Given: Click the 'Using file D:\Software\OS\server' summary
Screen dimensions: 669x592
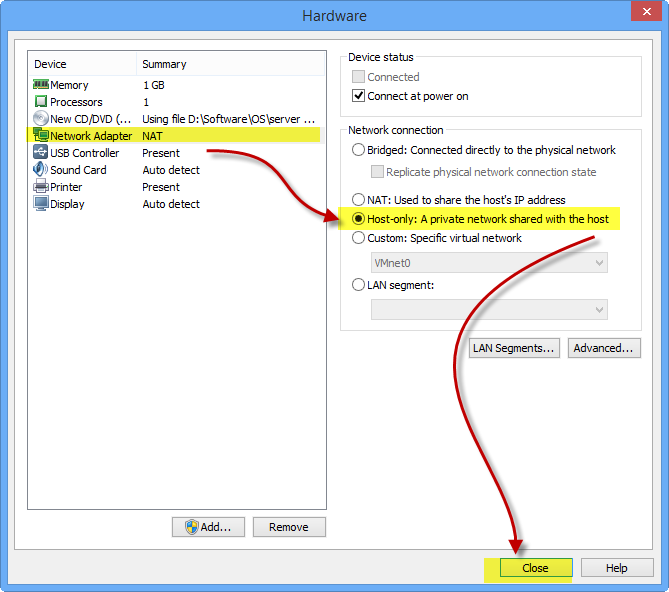Looking at the screenshot, I should tap(228, 119).
